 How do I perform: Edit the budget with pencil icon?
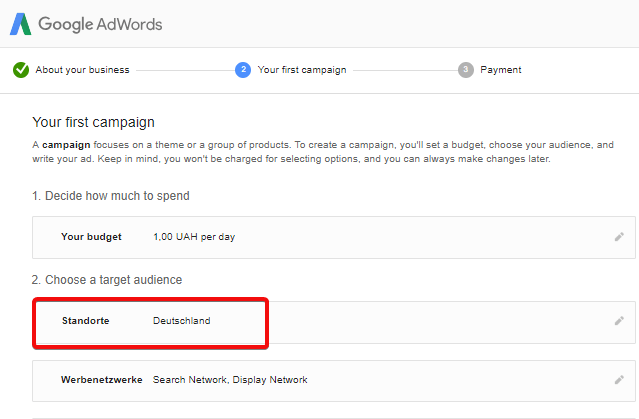click(x=619, y=237)
